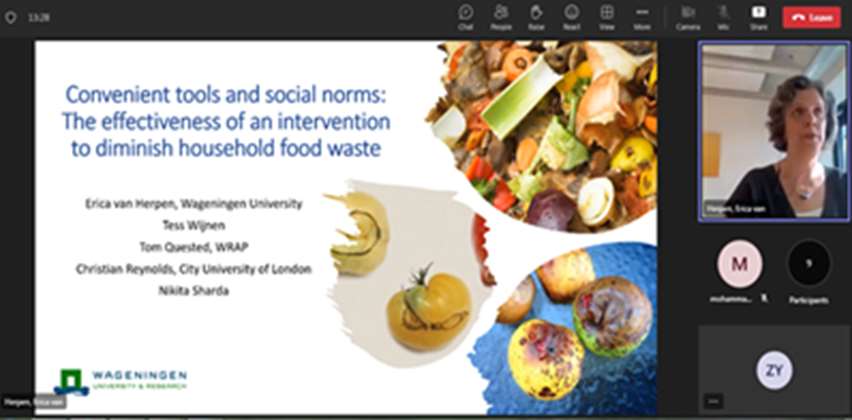The width and height of the screenshot is (852, 420).
Task: Raise your hand in the meeting
Action: (x=536, y=16)
